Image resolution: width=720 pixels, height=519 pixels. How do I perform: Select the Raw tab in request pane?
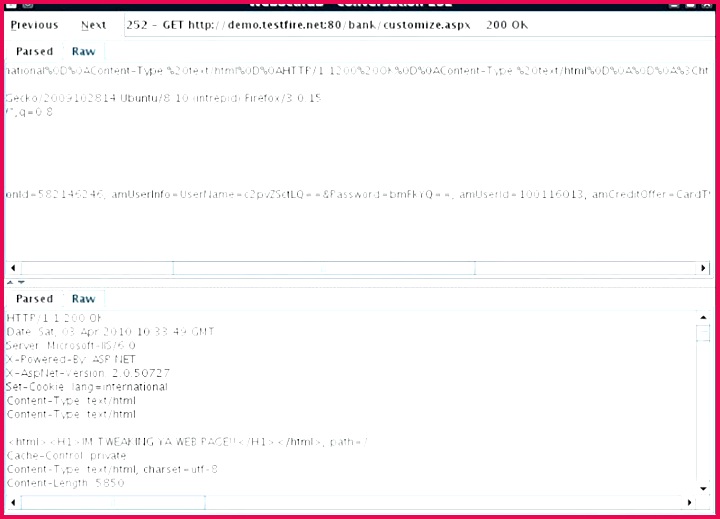pos(83,50)
